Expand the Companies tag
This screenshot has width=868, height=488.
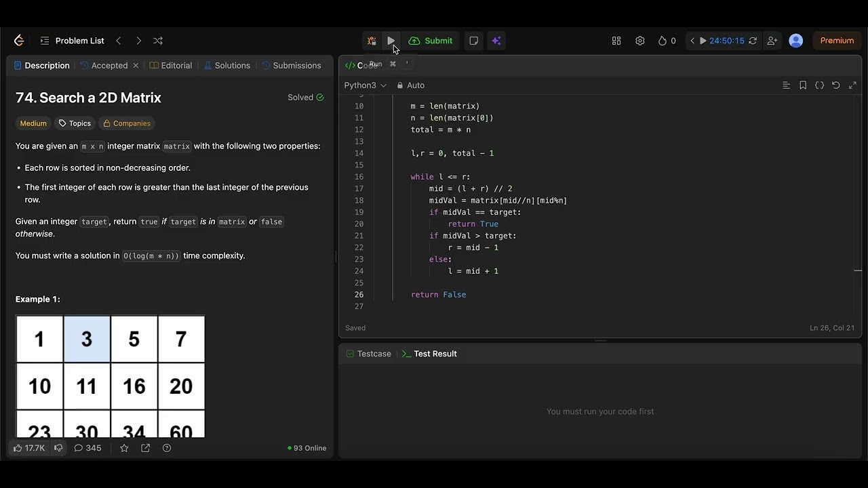(x=127, y=123)
